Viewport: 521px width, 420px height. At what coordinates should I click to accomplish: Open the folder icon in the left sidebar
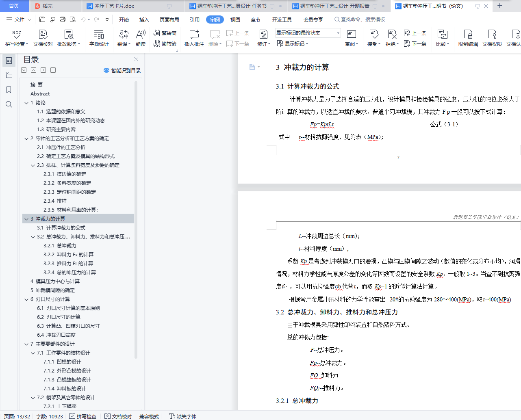point(9,75)
